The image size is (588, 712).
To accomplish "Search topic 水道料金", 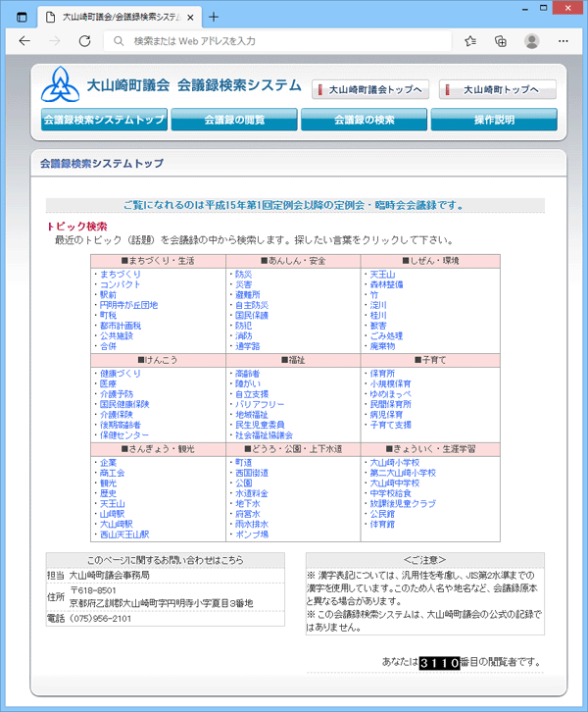I will click(251, 493).
